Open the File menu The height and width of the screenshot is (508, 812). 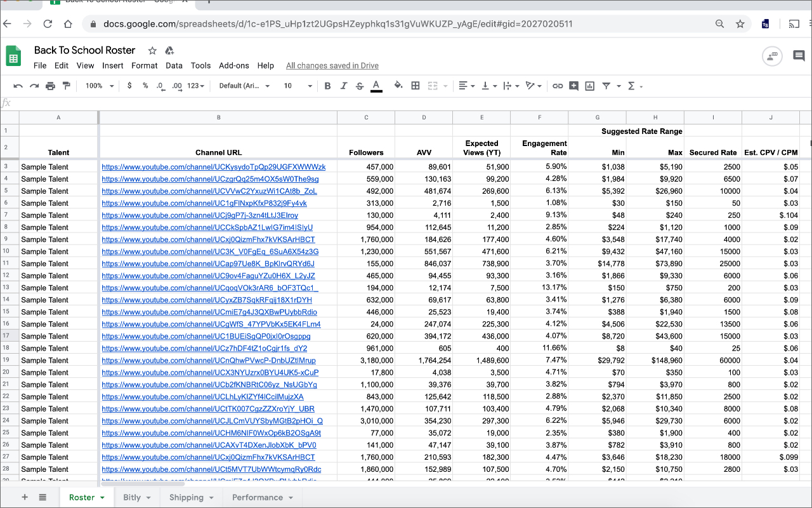[x=40, y=65]
